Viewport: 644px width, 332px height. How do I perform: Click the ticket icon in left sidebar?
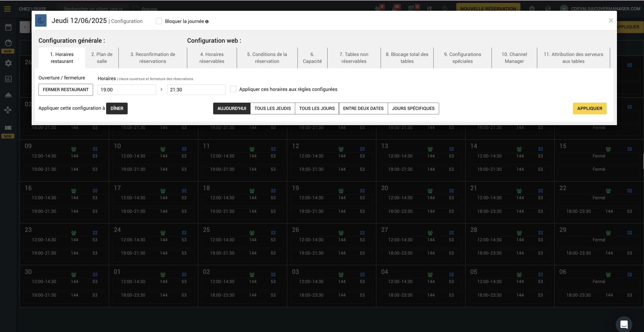[x=8, y=128]
